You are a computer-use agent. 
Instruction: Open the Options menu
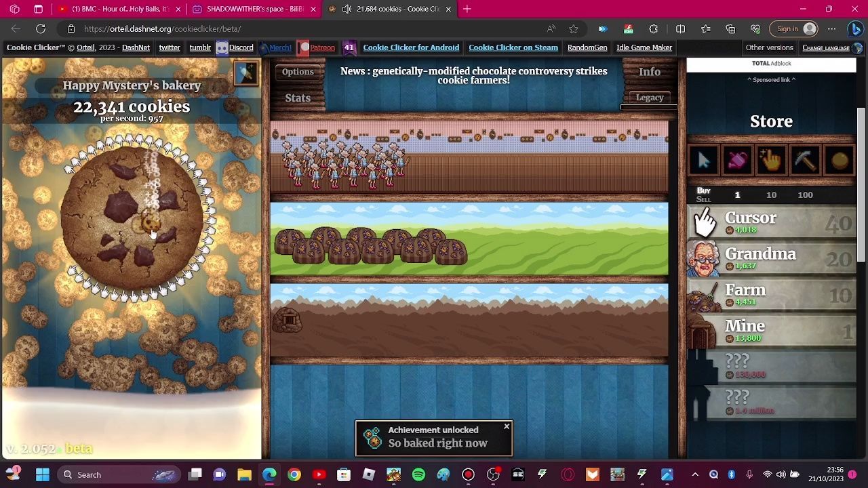point(298,71)
